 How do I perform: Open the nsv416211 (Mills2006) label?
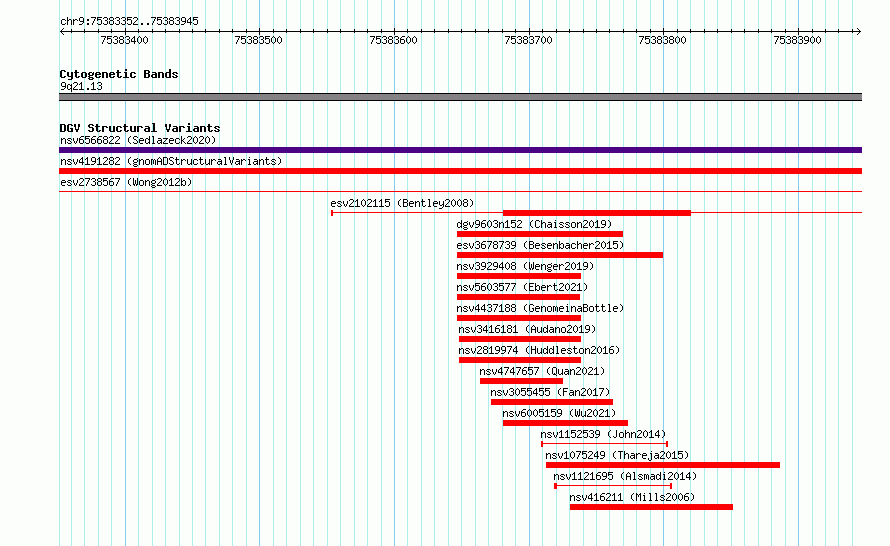tap(632, 497)
